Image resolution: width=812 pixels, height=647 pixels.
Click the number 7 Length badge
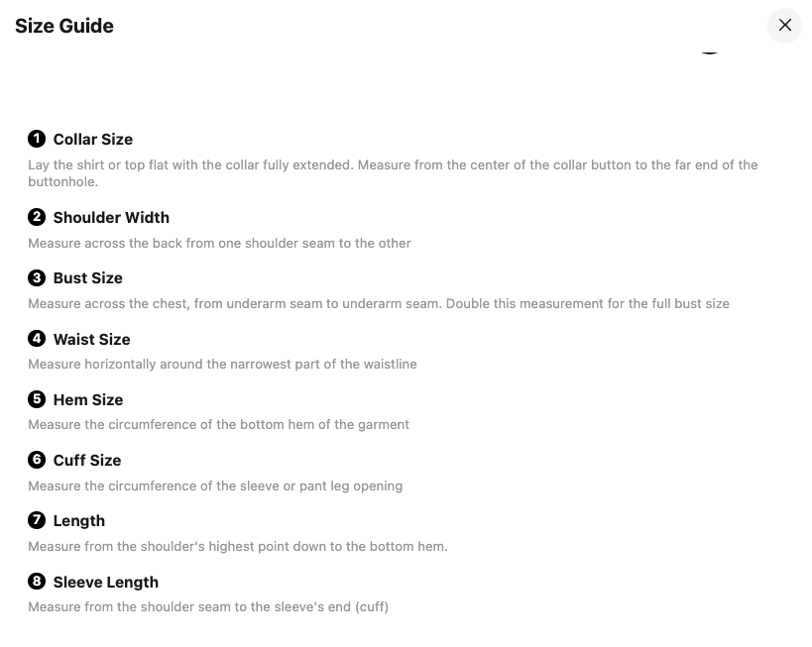(37, 520)
